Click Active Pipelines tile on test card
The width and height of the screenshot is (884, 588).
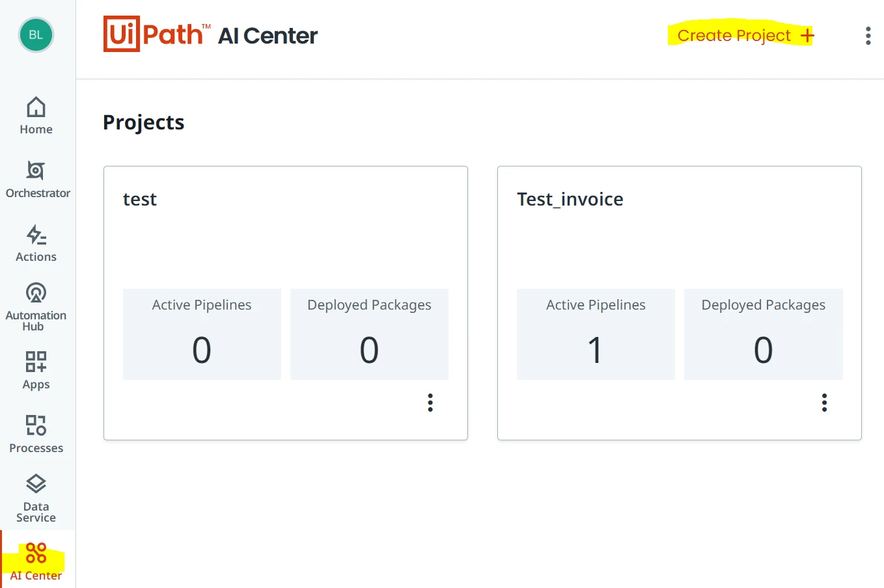[x=202, y=334]
